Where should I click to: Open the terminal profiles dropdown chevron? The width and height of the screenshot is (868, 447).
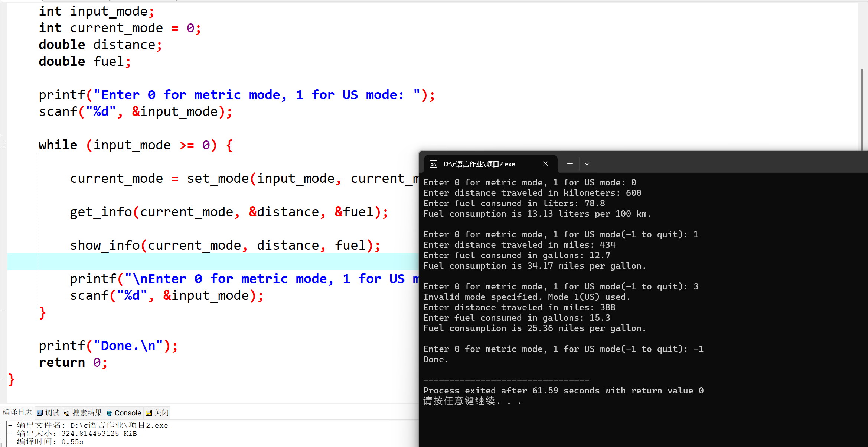(x=587, y=164)
